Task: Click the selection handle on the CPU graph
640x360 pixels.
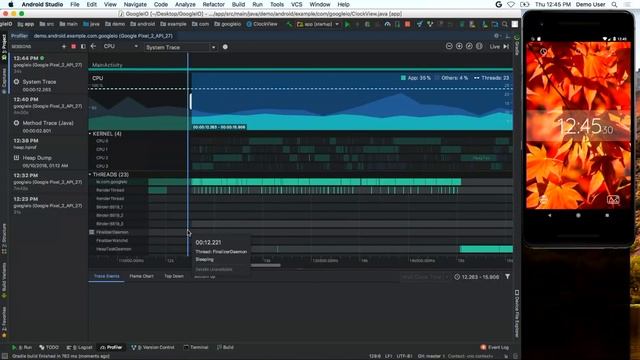Action: [x=191, y=101]
